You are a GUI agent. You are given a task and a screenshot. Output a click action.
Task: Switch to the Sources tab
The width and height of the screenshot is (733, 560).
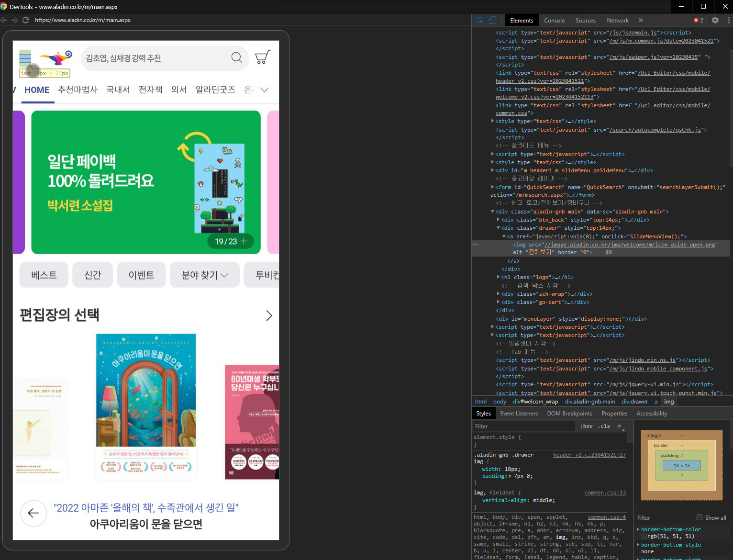coord(585,20)
